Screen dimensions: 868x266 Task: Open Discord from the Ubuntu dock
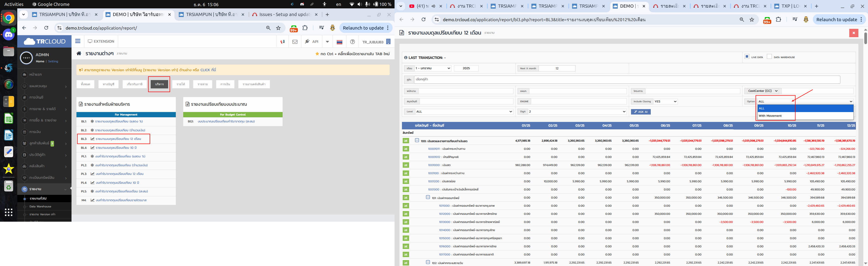(8, 34)
